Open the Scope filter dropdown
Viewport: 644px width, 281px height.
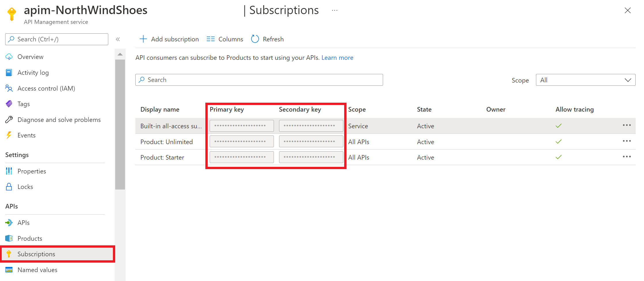point(585,80)
